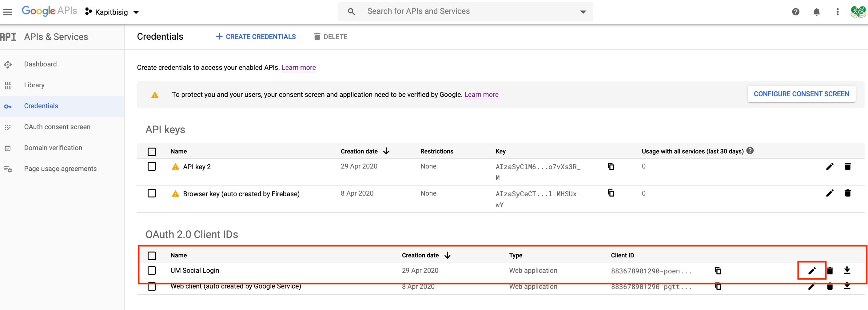
Task: Open Domain verification page
Action: 53,148
